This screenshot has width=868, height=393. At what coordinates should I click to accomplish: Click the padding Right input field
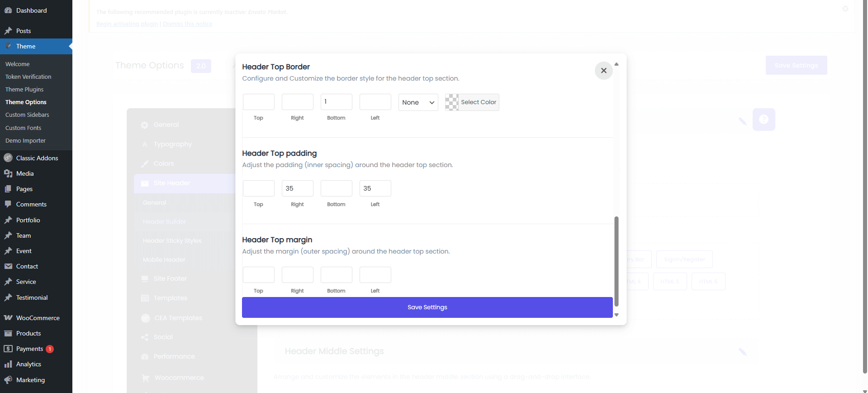[x=297, y=188]
